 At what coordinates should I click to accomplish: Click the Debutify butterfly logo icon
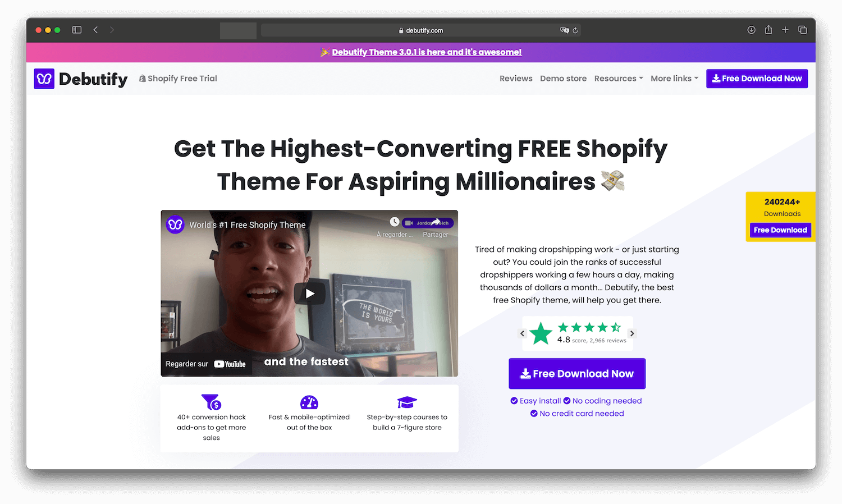[x=44, y=79]
